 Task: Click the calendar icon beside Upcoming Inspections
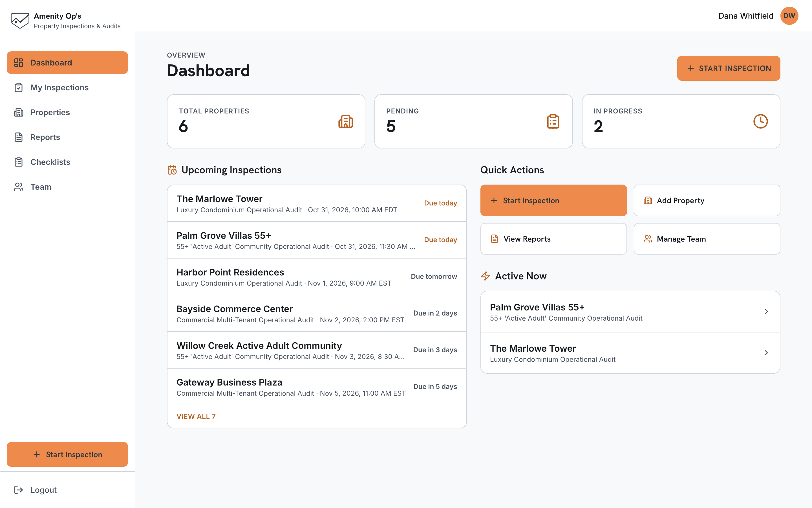pos(172,170)
